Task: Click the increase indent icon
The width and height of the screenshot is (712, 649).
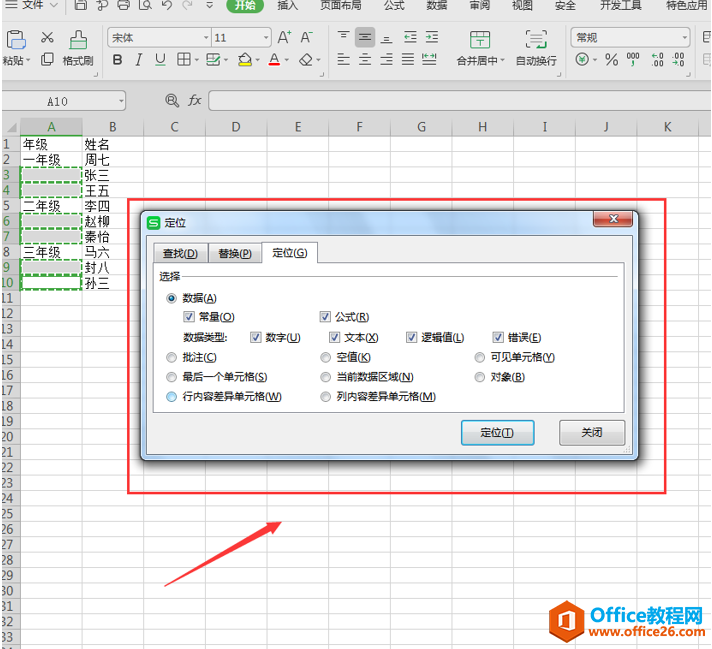Action: click(x=432, y=37)
